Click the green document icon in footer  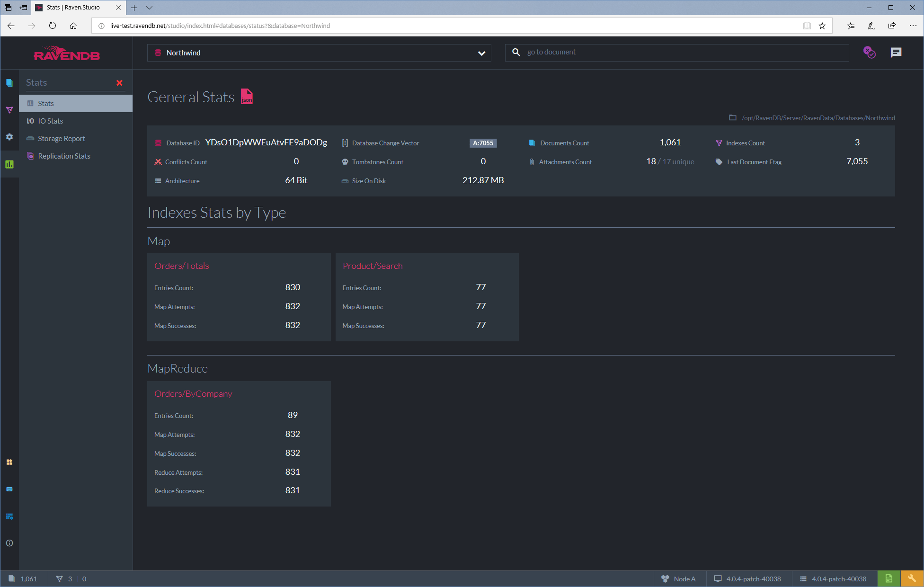[x=888, y=578]
